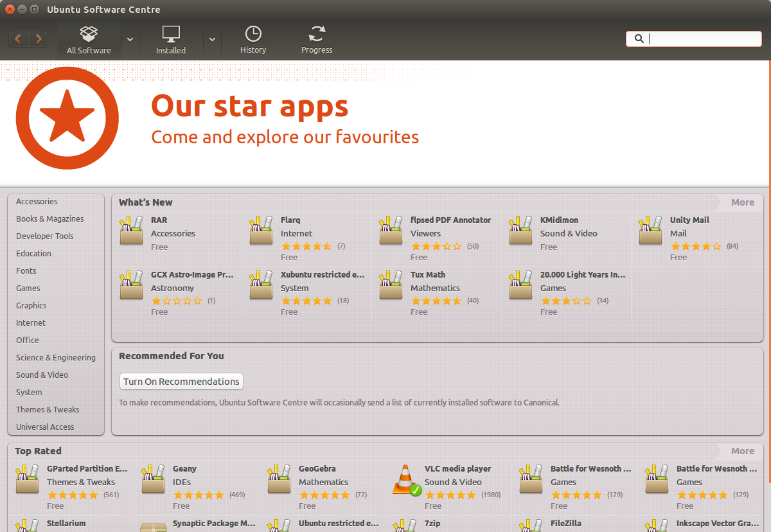This screenshot has width=771, height=532.
Task: Open the Fonts category
Action: [x=26, y=271]
